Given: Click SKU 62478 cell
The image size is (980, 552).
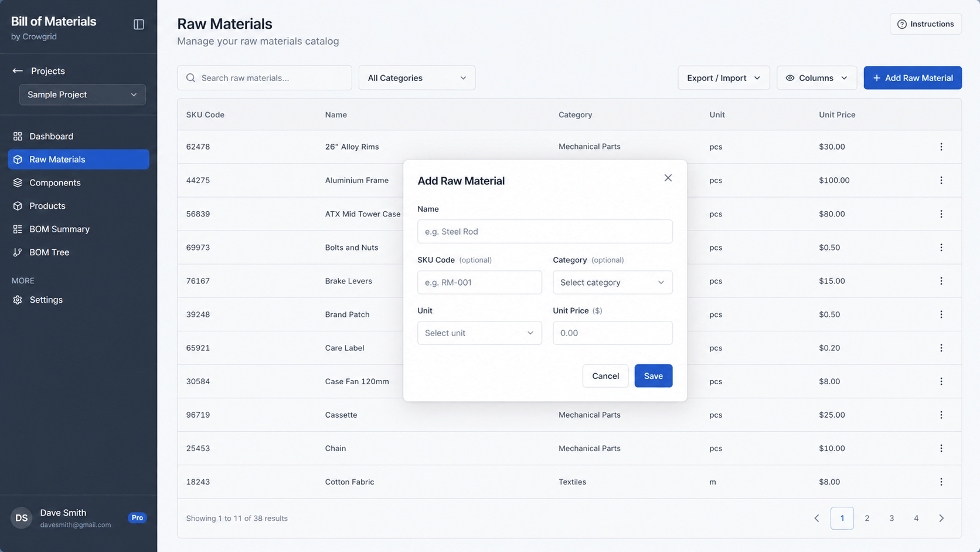Looking at the screenshot, I should pos(198,147).
